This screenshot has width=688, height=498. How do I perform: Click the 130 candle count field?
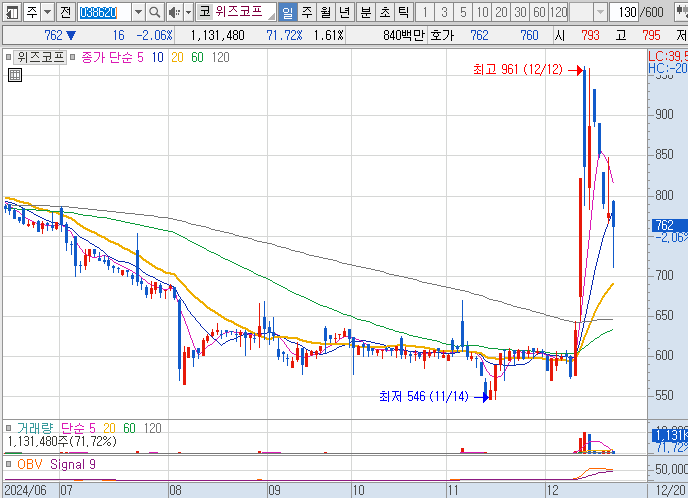626,12
